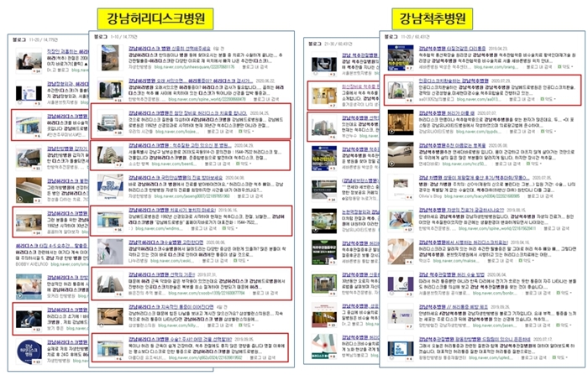
Task: Click the blog.naver.com/junheesquare URL
Action: pos(194,67)
